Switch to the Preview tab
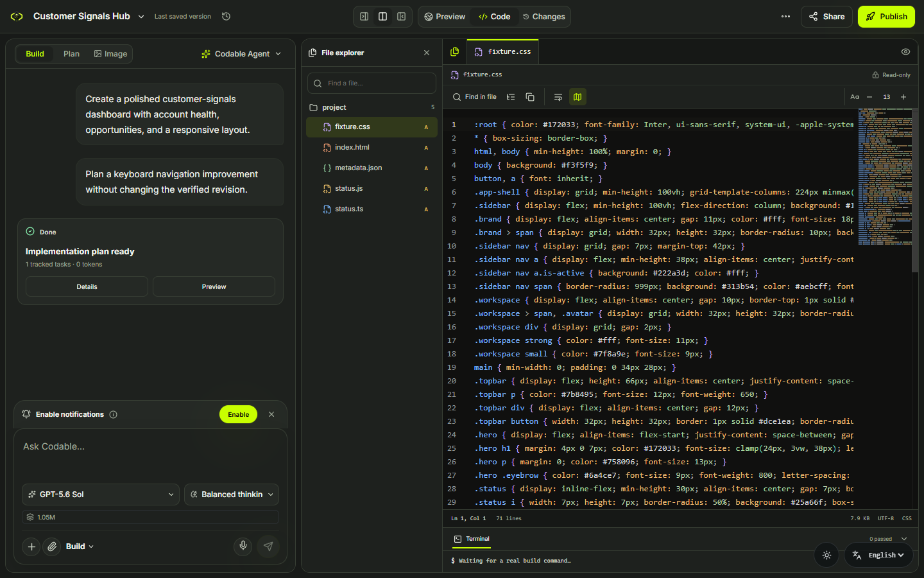The image size is (924, 578). tap(445, 17)
